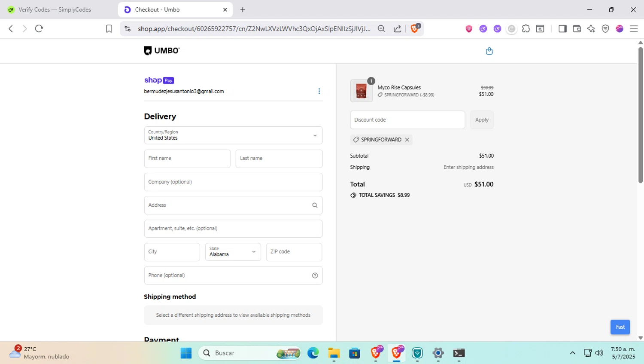Image resolution: width=644 pixels, height=364 pixels.
Task: Open File Explorer from taskbar
Action: 334,353
